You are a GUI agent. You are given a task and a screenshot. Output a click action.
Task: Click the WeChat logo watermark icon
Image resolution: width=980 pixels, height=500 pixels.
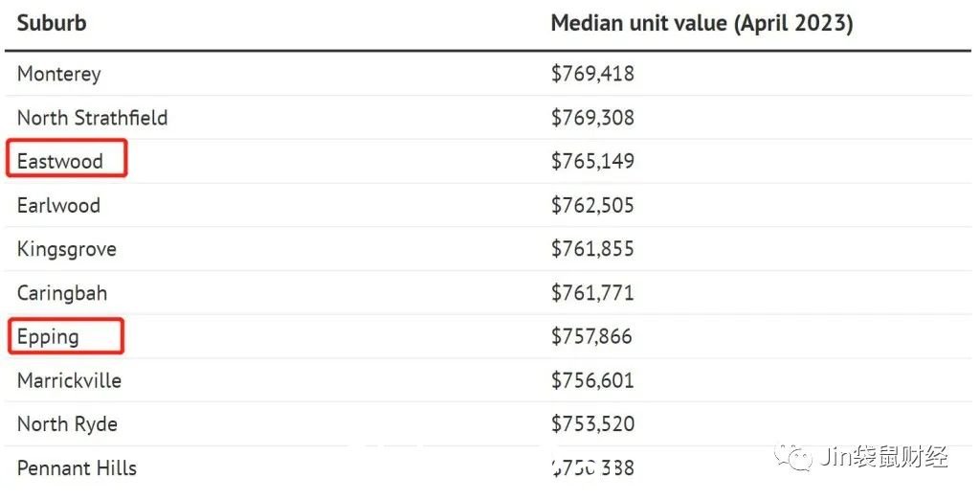tap(792, 457)
